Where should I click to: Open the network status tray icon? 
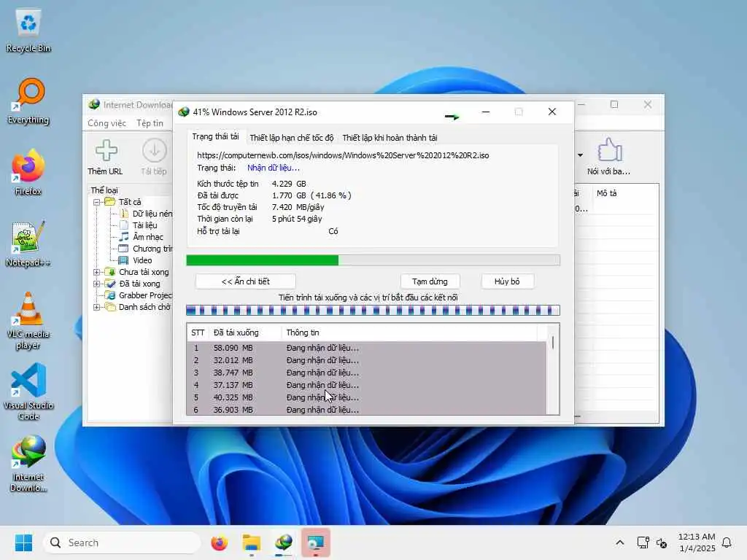(643, 542)
